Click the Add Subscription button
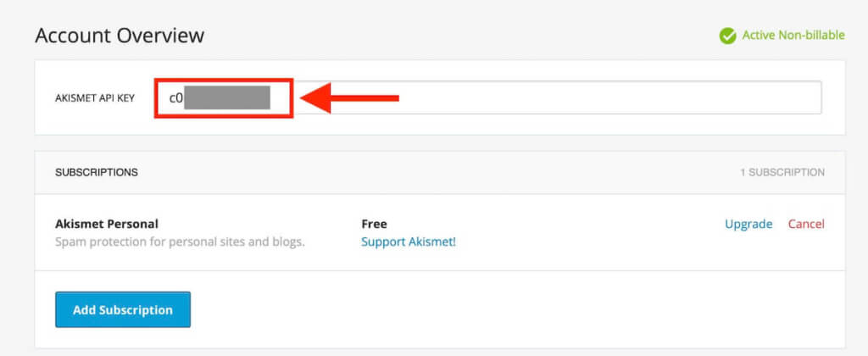 [x=123, y=309]
